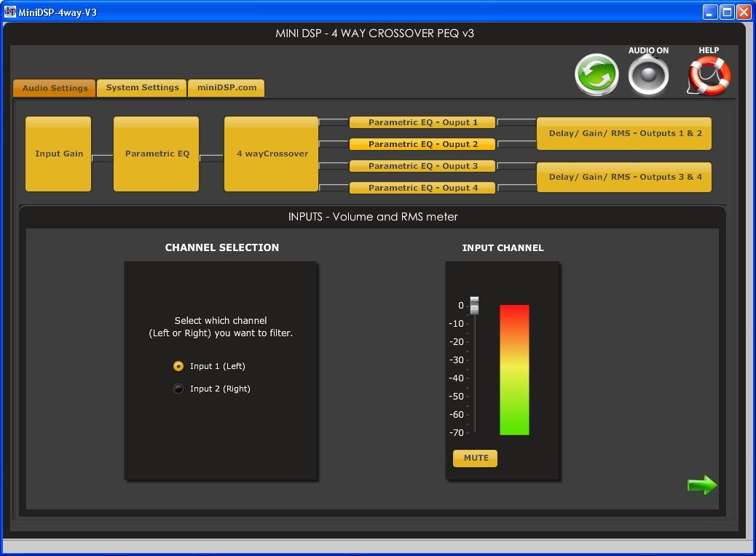
Task: Click the green synchronize refresh icon
Action: tap(596, 75)
